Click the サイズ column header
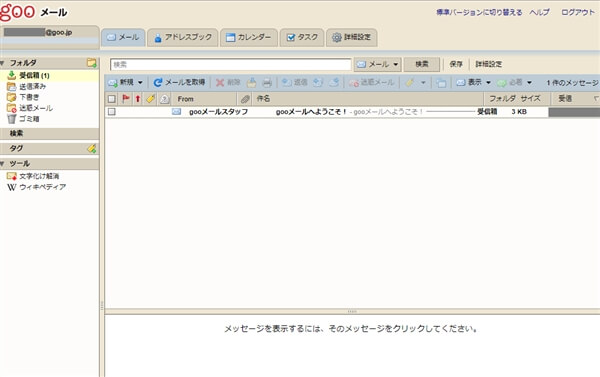The height and width of the screenshot is (377, 600). [x=530, y=99]
